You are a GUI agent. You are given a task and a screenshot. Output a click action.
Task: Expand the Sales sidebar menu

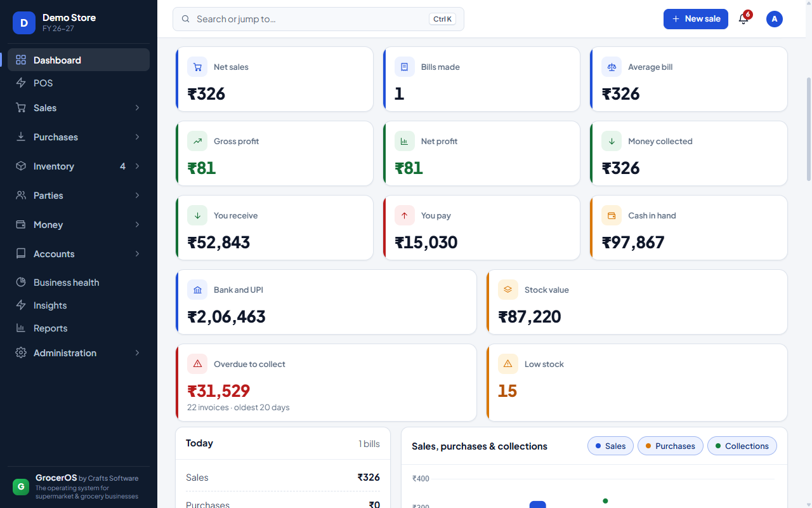tap(79, 108)
